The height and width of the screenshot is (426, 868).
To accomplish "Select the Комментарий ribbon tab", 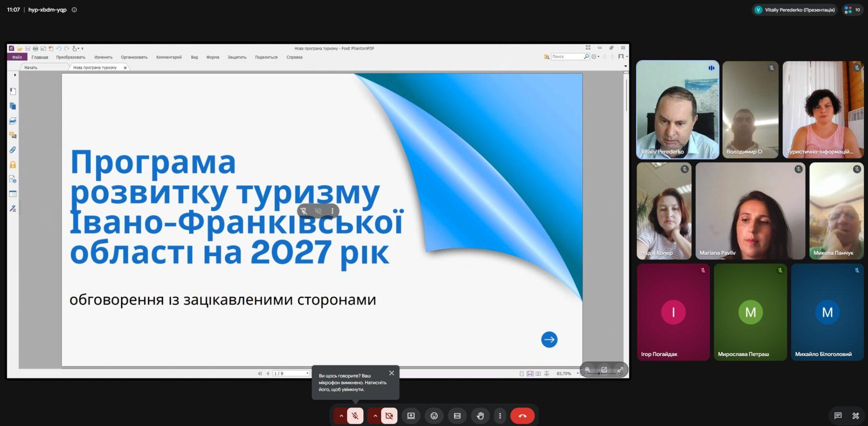I will coord(169,57).
